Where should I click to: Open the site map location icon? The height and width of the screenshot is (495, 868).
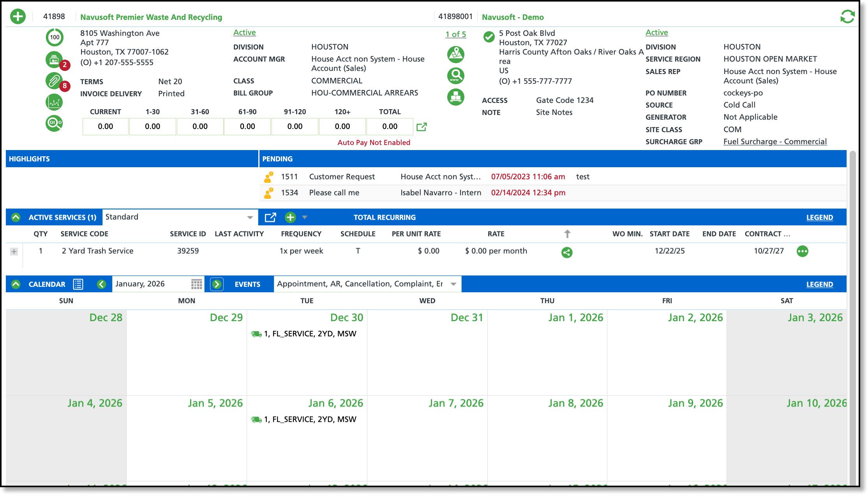[x=455, y=55]
